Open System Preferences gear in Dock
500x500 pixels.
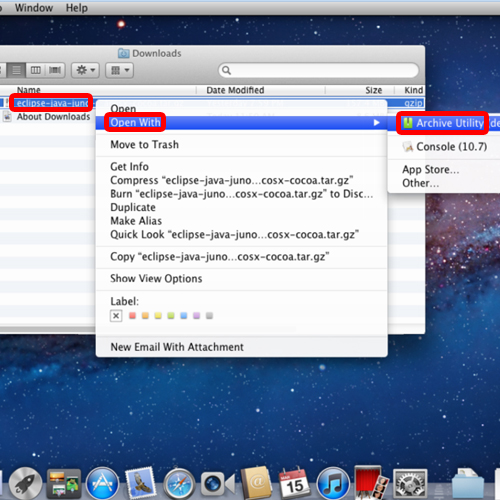pyautogui.click(x=410, y=484)
